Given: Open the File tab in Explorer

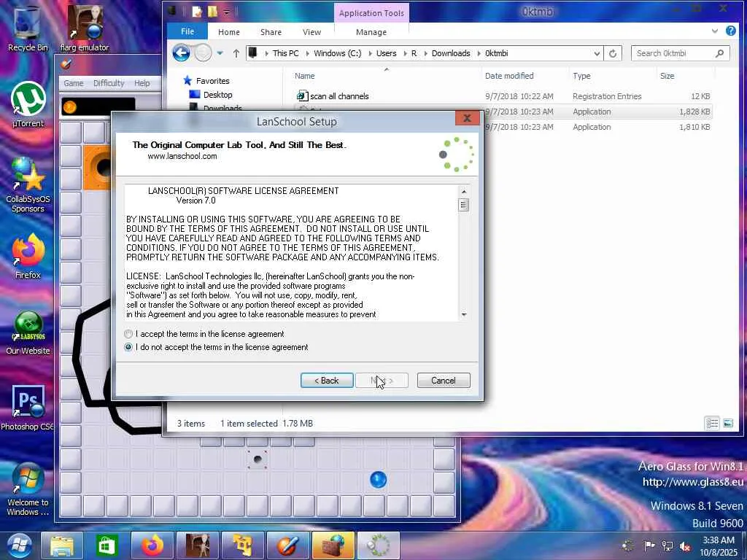Looking at the screenshot, I should (x=187, y=31).
